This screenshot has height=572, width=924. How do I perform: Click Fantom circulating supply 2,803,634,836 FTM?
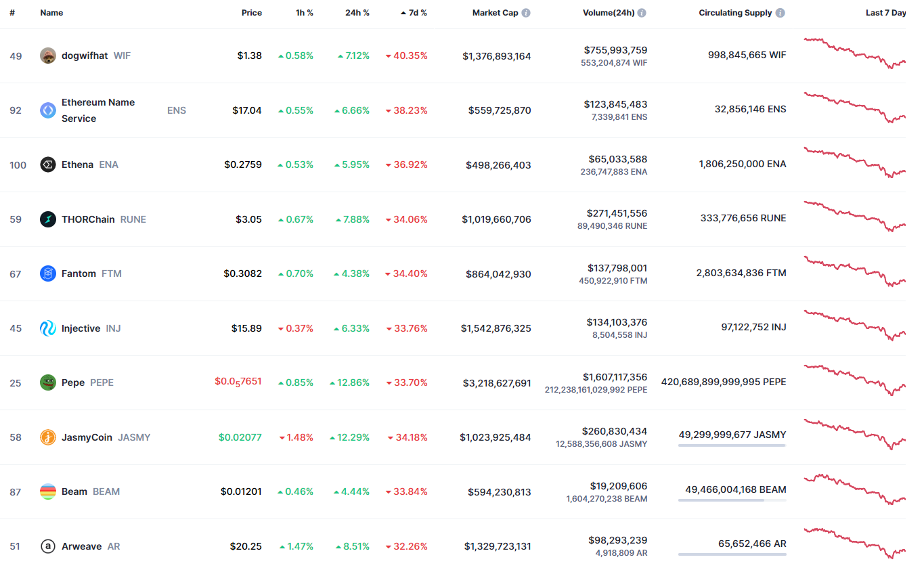(x=741, y=273)
